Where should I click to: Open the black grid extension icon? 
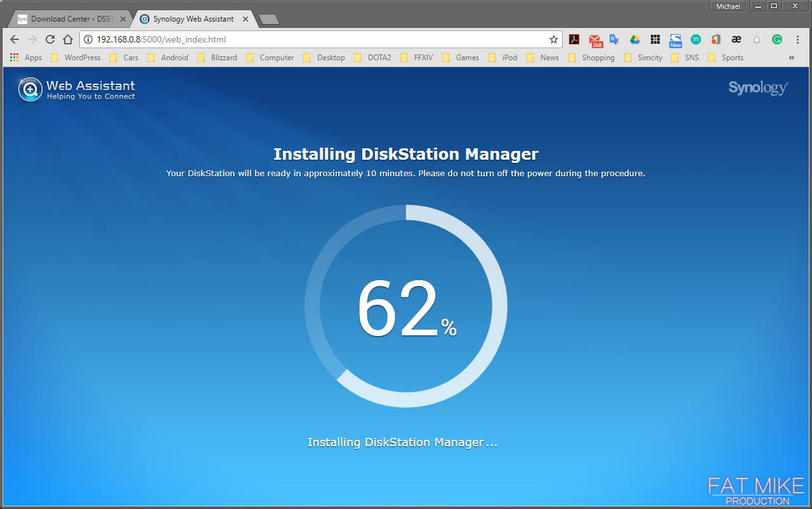(655, 39)
